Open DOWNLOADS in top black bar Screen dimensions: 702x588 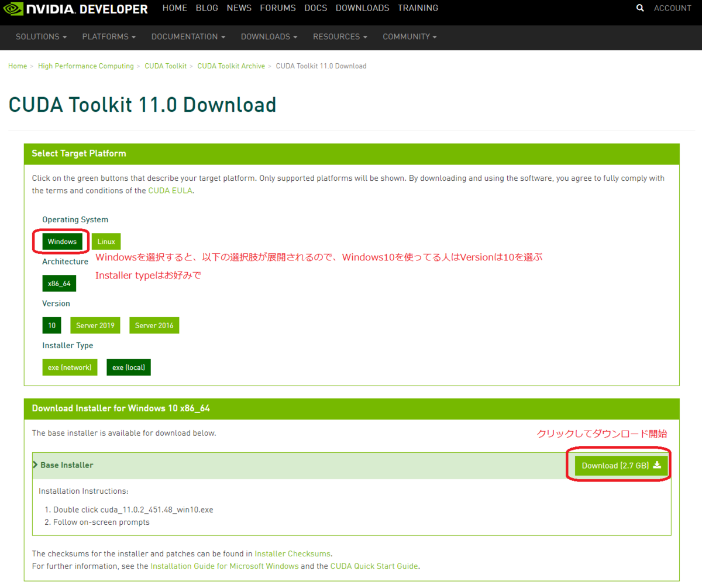(362, 8)
